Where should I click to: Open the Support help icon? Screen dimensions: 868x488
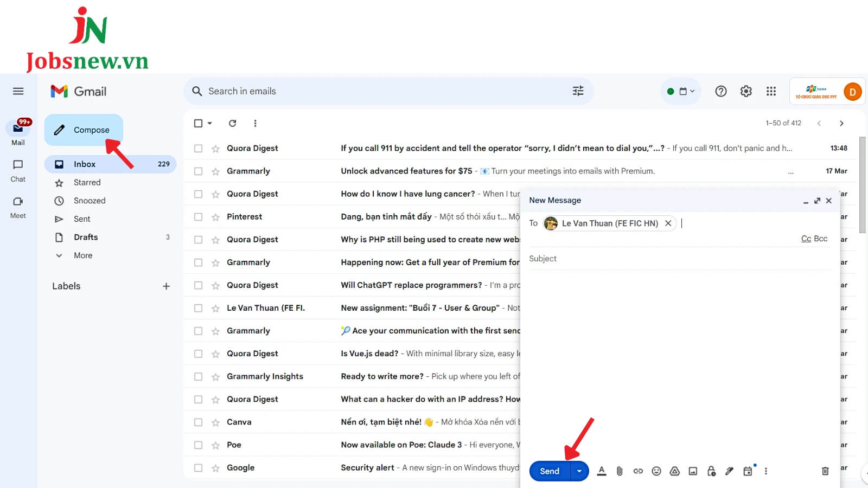point(720,92)
